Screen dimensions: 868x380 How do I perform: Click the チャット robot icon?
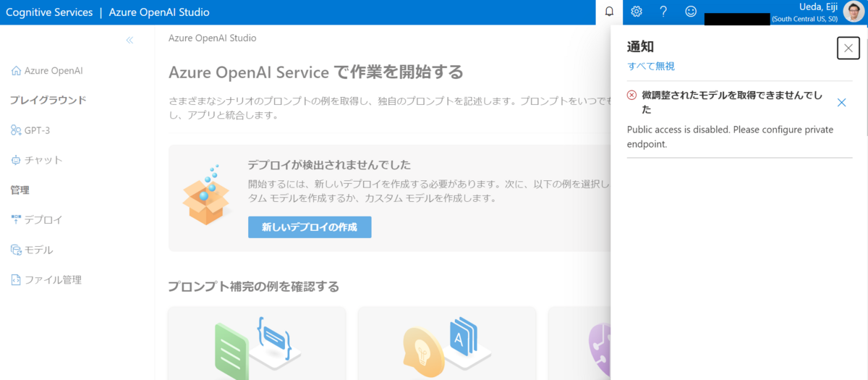point(16,160)
